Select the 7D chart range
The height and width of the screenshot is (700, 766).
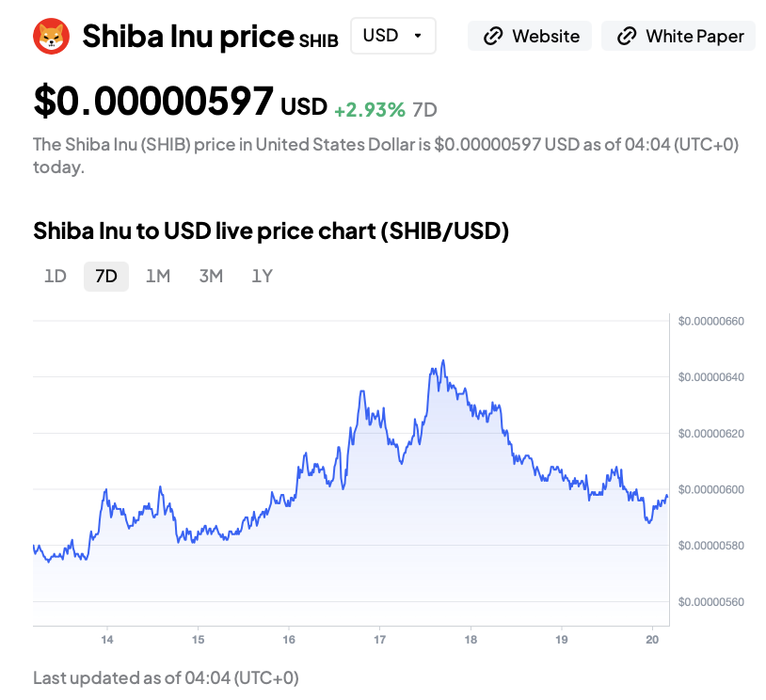pyautogui.click(x=106, y=276)
